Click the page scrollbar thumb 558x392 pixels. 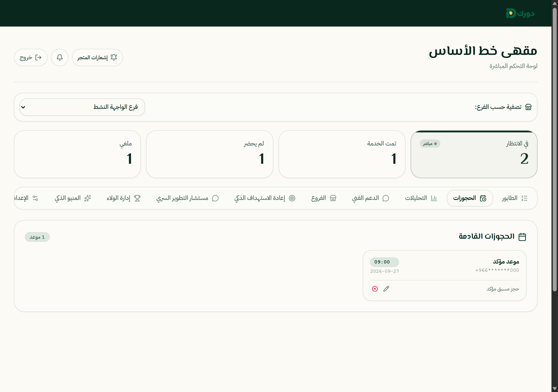[555, 150]
